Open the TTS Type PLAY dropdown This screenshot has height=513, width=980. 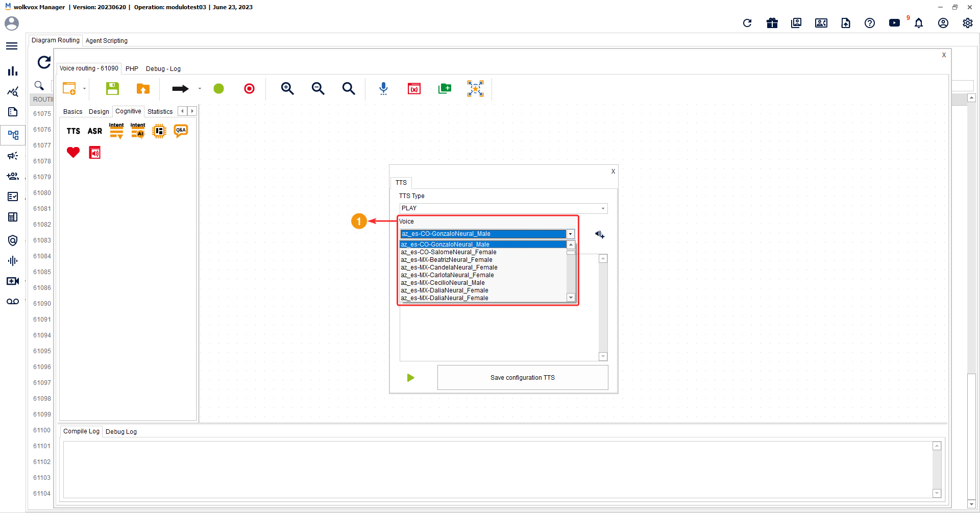click(503, 208)
